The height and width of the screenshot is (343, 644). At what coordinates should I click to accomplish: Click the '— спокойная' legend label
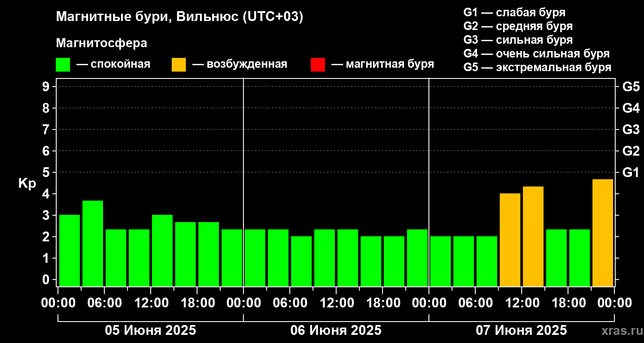point(113,64)
